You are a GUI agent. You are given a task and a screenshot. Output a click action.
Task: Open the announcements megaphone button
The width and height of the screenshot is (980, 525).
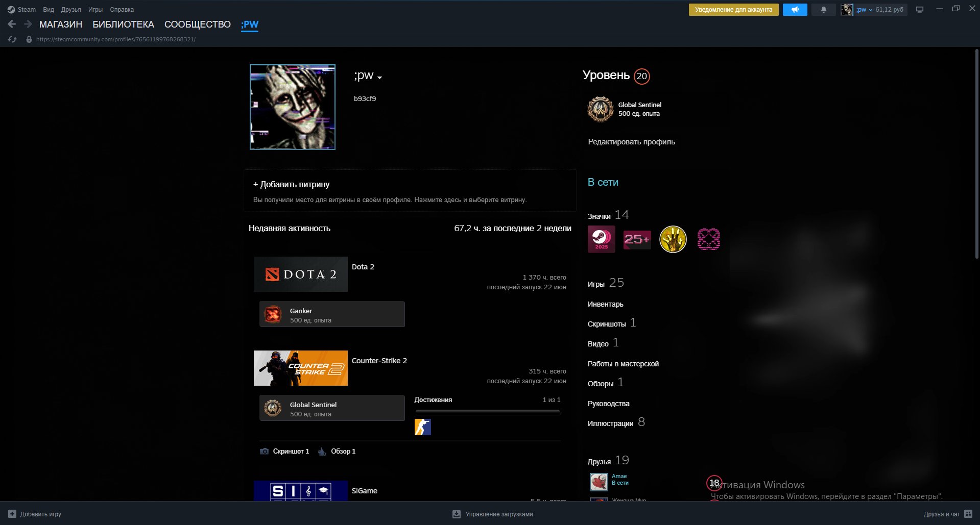pyautogui.click(x=795, y=10)
